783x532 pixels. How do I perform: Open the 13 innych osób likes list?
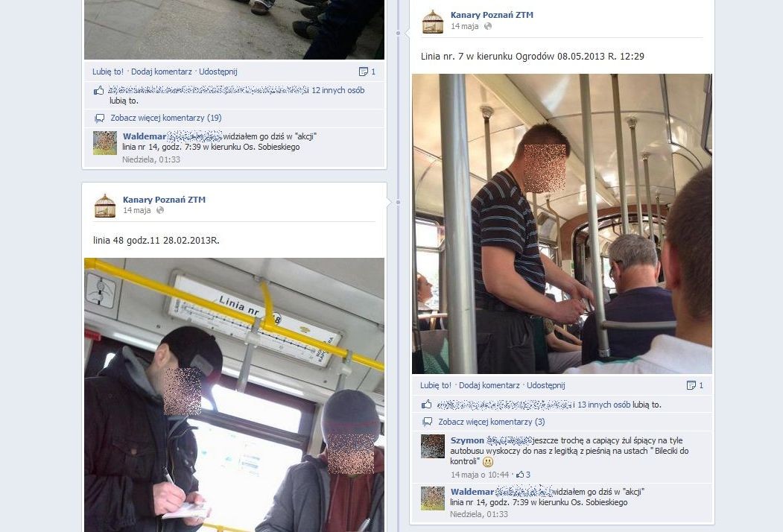(603, 405)
